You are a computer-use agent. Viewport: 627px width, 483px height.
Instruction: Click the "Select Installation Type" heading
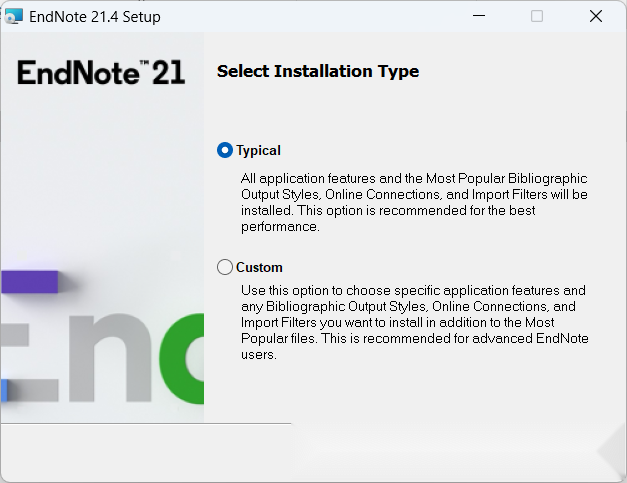318,72
